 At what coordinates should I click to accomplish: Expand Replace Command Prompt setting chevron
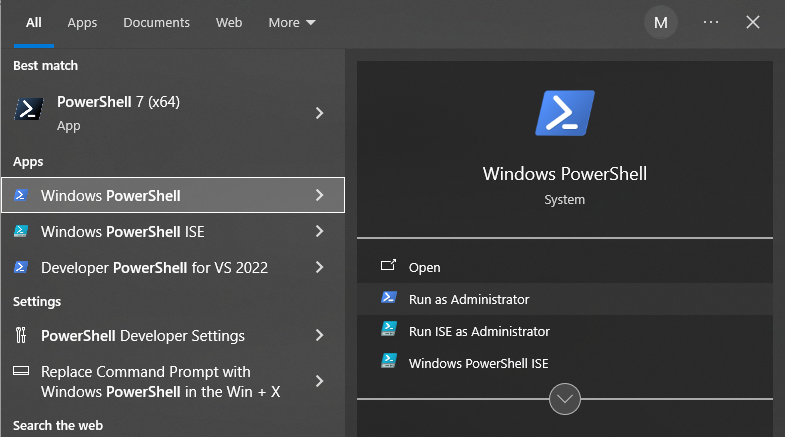pyautogui.click(x=319, y=381)
